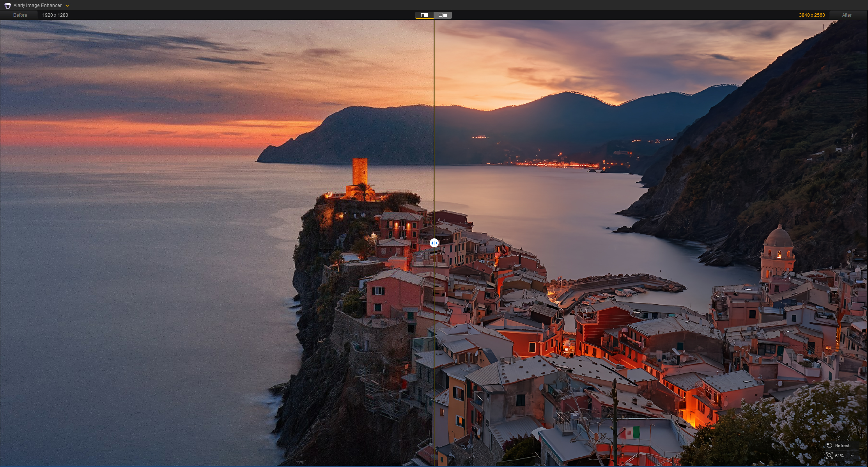Click the After label tab
The width and height of the screenshot is (868, 467).
pos(847,15)
